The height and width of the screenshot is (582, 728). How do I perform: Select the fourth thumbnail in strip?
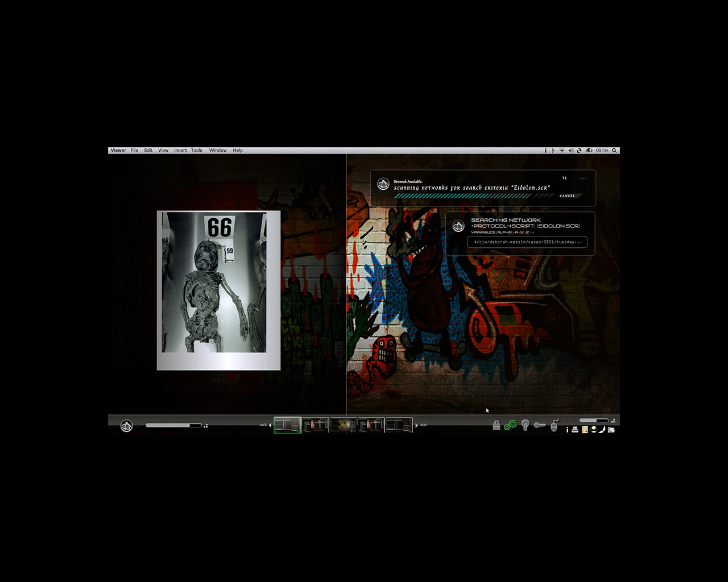tap(371, 425)
